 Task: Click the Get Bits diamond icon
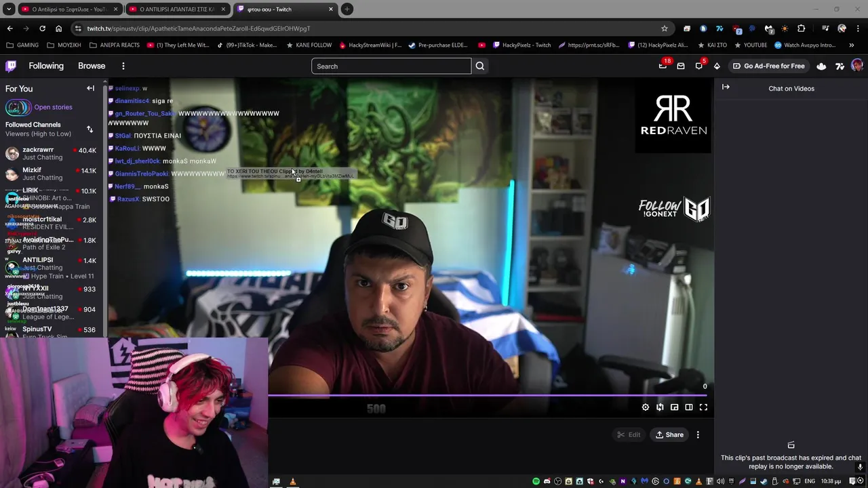pos(717,66)
